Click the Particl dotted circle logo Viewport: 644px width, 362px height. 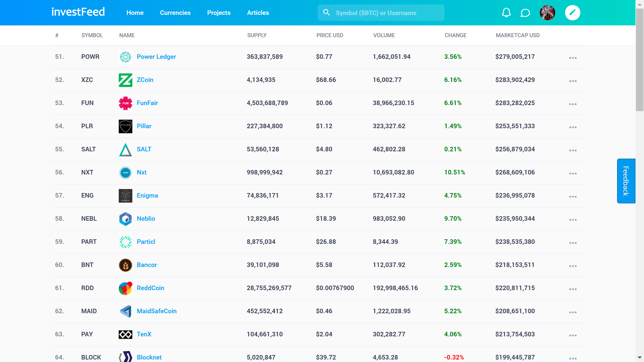click(x=126, y=242)
